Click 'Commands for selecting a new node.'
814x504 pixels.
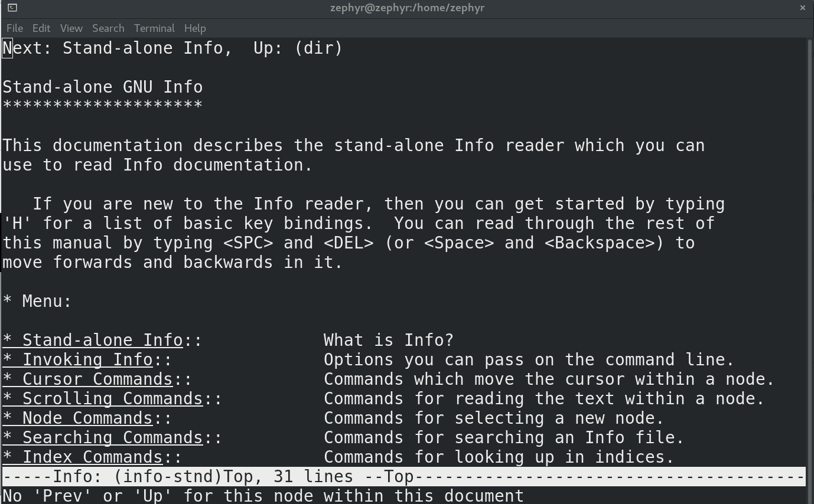pyautogui.click(x=494, y=418)
